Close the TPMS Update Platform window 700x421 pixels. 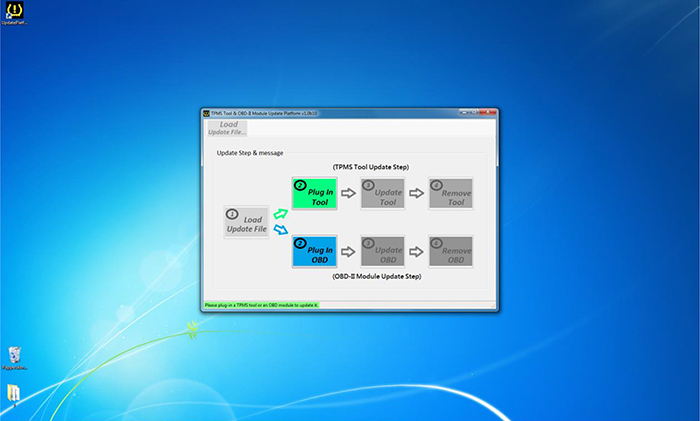(x=491, y=114)
